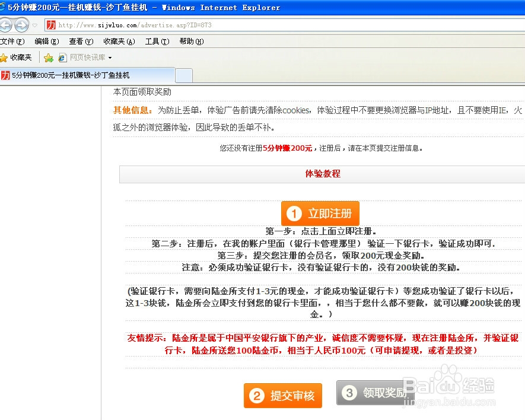Open the 查看(V) menu
Image resolution: width=525 pixels, height=420 pixels.
[x=81, y=41]
